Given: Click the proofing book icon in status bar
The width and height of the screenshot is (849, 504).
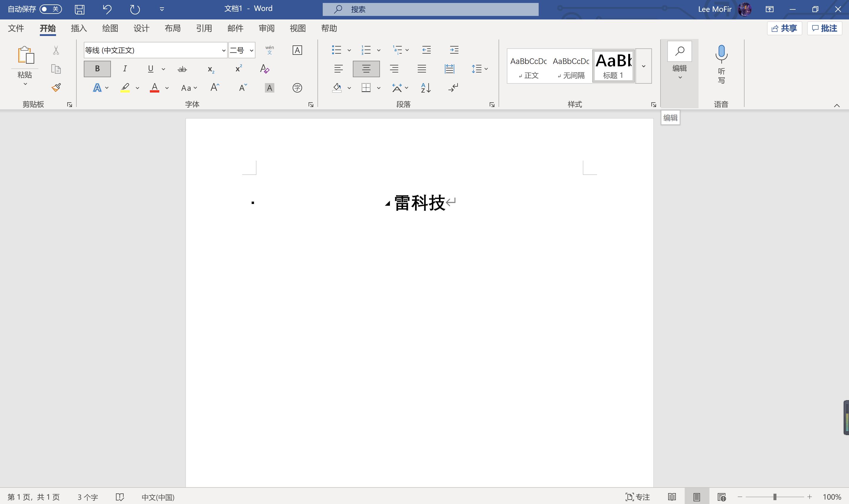Looking at the screenshot, I should click(x=120, y=497).
